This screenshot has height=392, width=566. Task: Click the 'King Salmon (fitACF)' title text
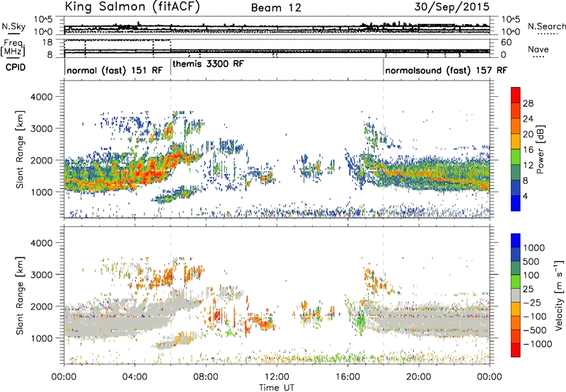click(132, 6)
